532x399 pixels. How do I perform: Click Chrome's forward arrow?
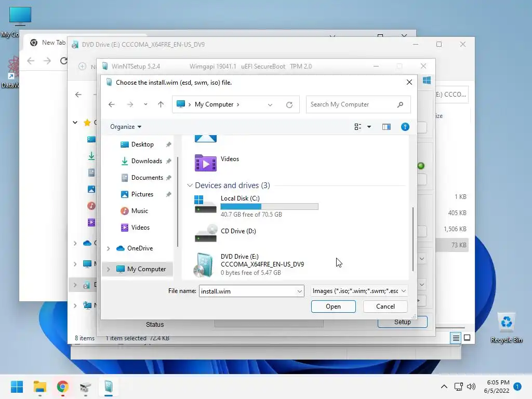[x=47, y=61]
